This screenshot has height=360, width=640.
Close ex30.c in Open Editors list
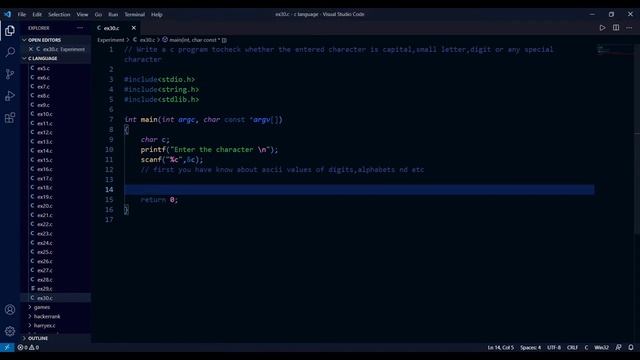tap(31, 49)
